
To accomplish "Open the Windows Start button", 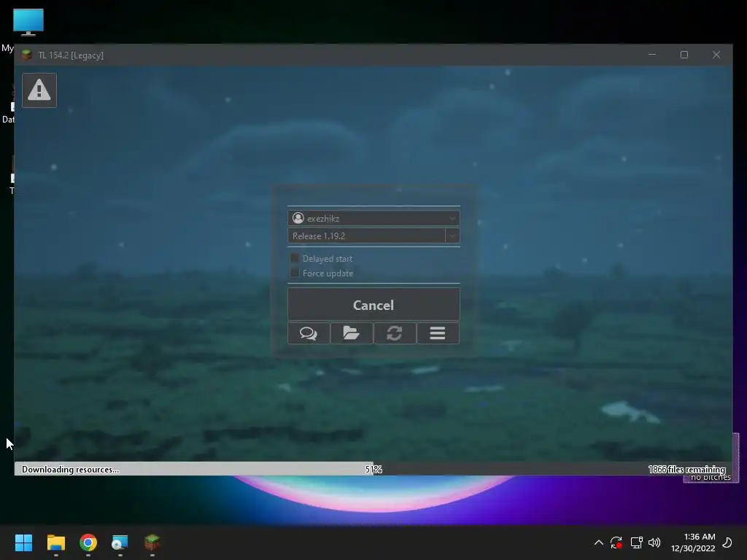I will coord(23,542).
